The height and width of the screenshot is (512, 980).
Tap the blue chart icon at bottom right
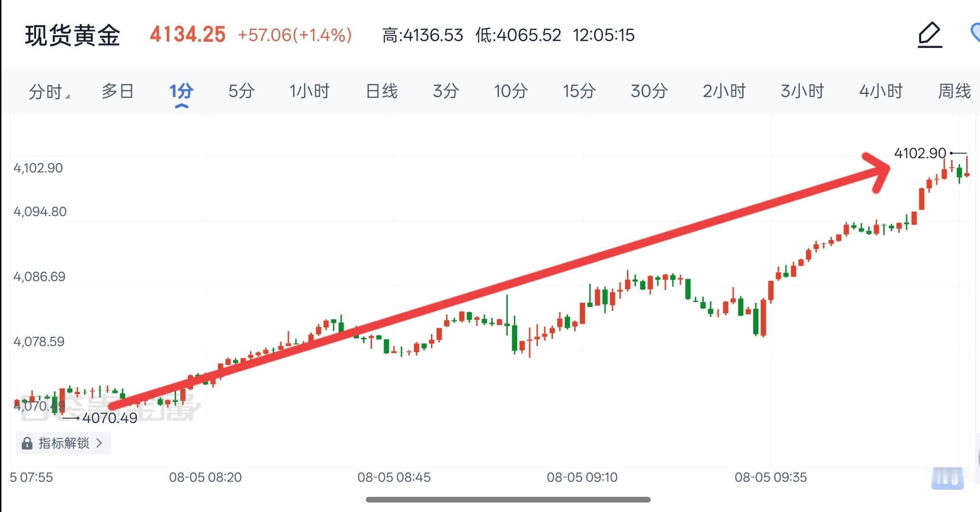(x=947, y=478)
